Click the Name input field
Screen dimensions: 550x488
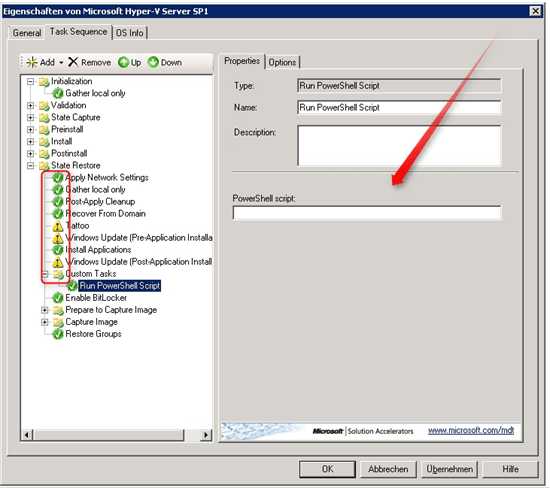[399, 108]
